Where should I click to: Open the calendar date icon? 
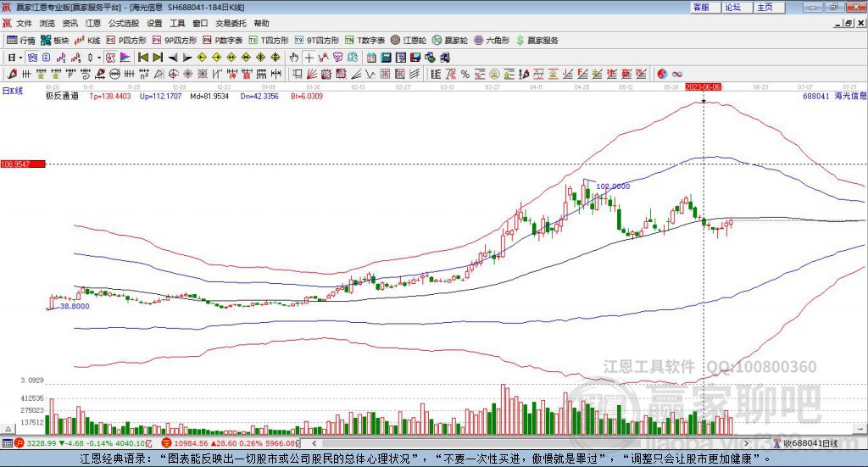[371, 58]
